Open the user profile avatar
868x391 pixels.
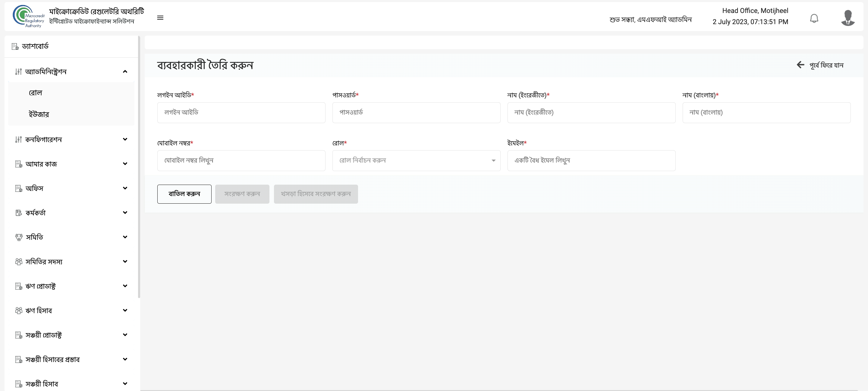pyautogui.click(x=848, y=17)
